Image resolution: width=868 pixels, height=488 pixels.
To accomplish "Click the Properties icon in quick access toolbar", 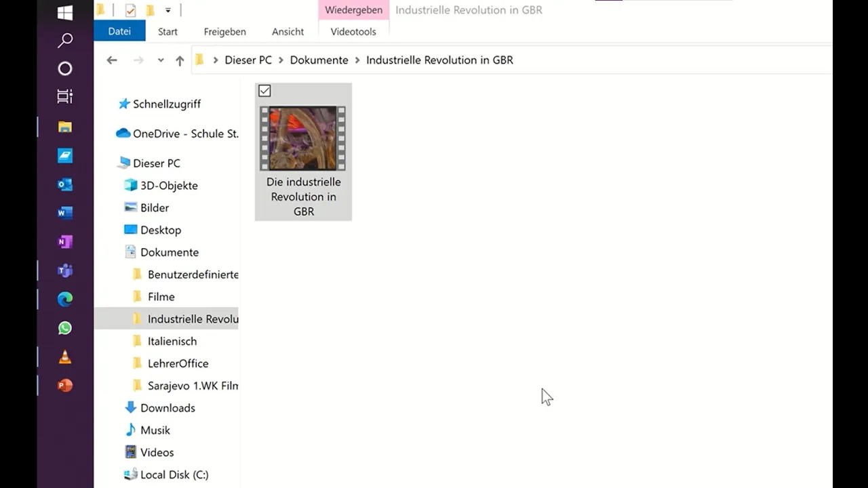I will coord(130,10).
